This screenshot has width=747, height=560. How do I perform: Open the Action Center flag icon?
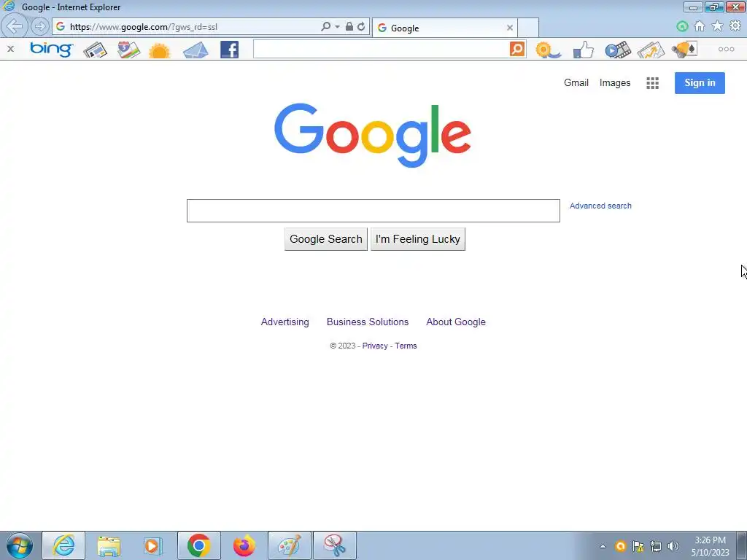point(638,546)
